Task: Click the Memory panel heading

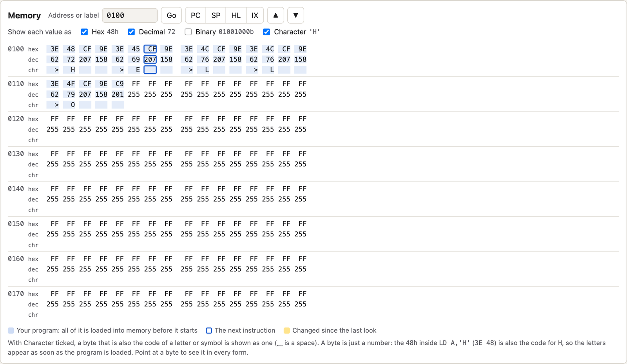Action: tap(24, 15)
